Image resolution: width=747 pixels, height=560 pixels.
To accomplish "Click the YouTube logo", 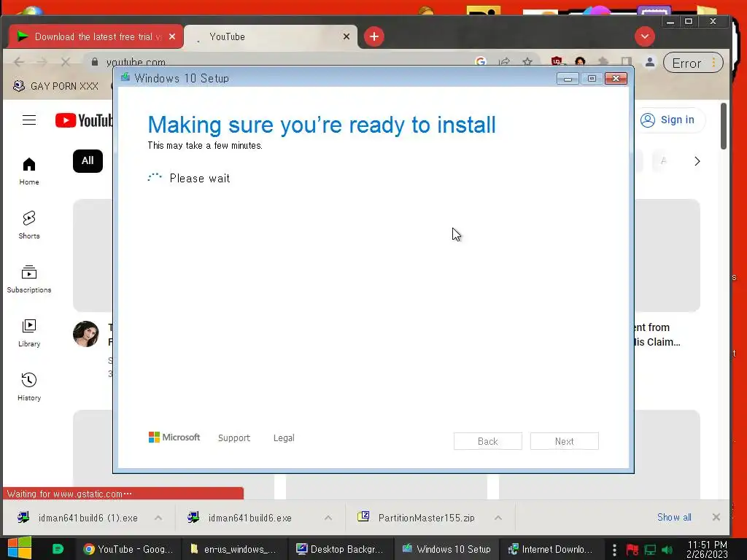I will click(84, 120).
